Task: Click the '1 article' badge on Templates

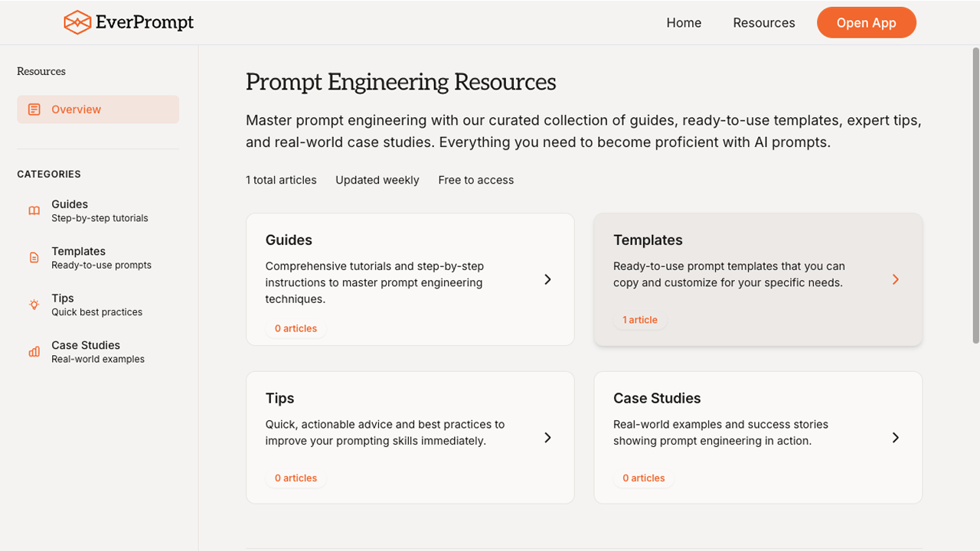Action: [x=640, y=320]
